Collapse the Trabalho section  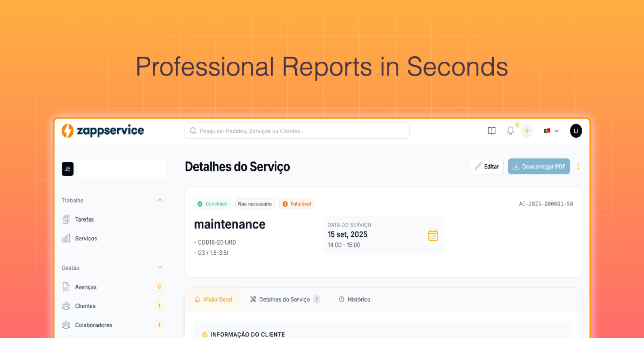pos(160,200)
